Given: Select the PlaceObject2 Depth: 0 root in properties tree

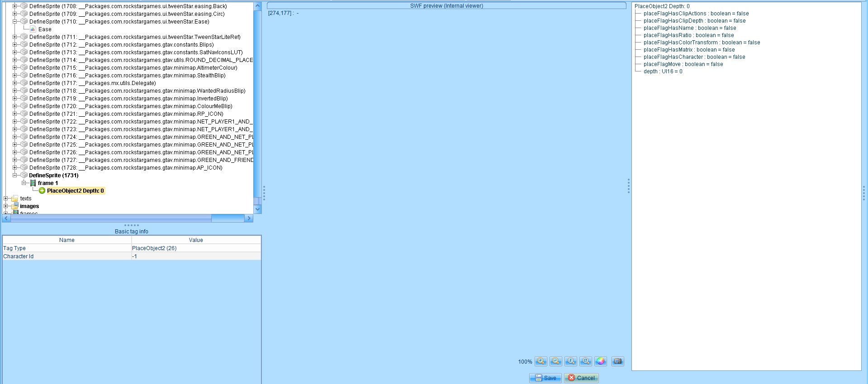Looking at the screenshot, I should (x=662, y=6).
